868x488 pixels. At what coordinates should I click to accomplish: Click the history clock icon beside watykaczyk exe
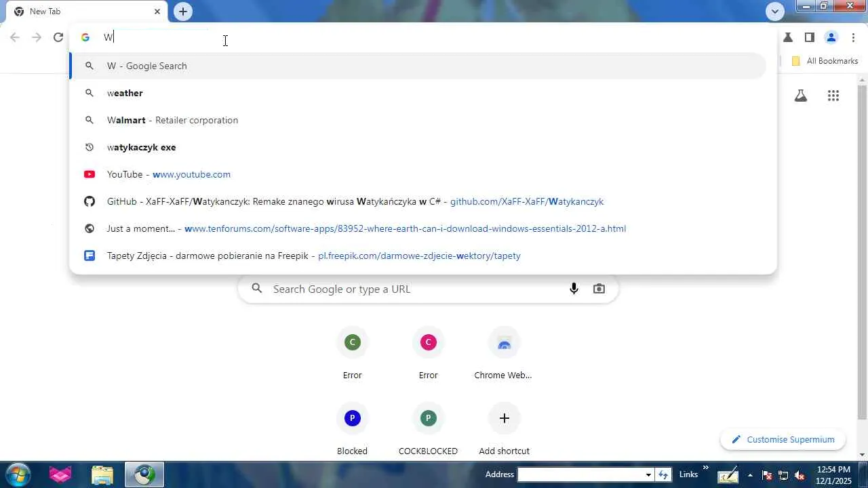(89, 147)
